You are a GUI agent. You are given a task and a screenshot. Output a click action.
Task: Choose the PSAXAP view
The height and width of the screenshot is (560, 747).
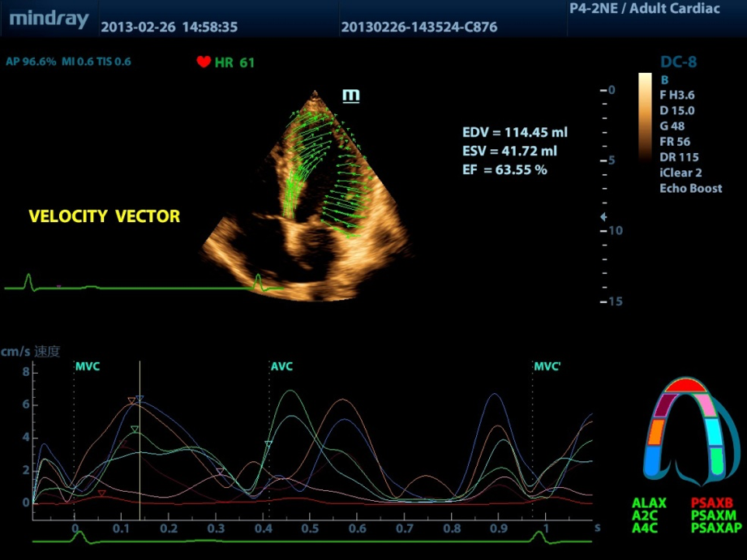tap(716, 528)
